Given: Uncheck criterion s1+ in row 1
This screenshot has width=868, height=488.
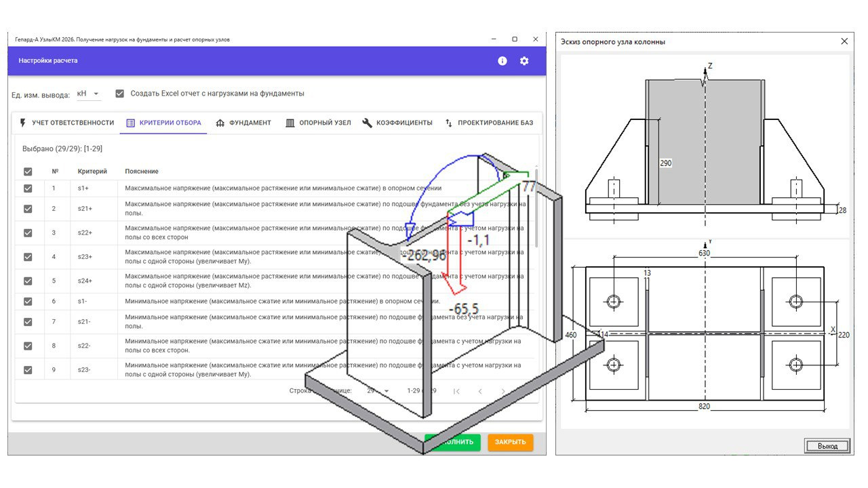Looking at the screenshot, I should [x=28, y=188].
